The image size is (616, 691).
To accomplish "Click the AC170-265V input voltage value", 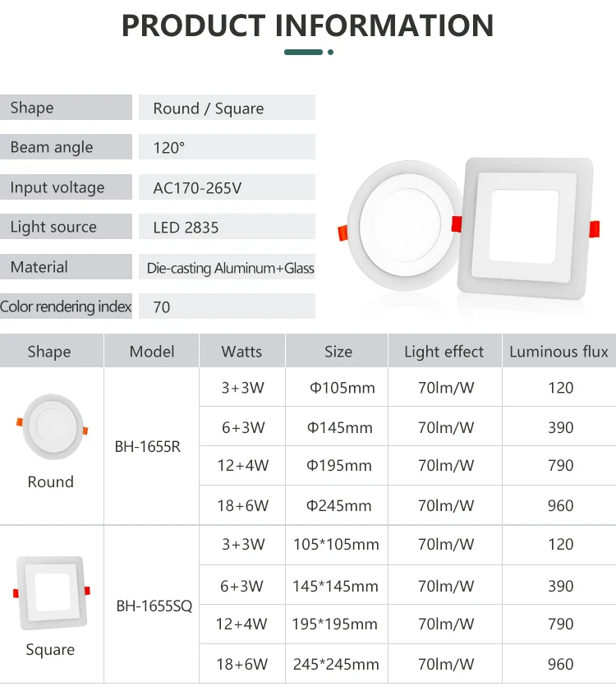I will 197,187.
